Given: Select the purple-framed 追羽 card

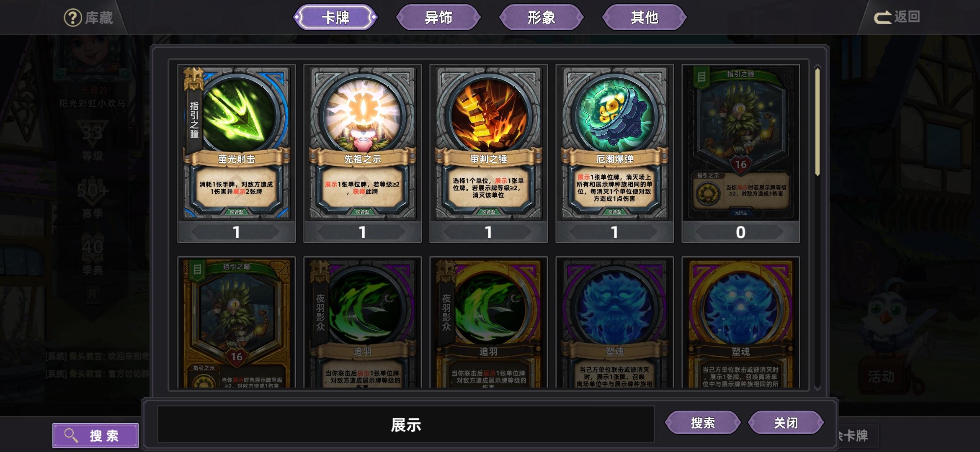Looking at the screenshot, I should pos(363,323).
